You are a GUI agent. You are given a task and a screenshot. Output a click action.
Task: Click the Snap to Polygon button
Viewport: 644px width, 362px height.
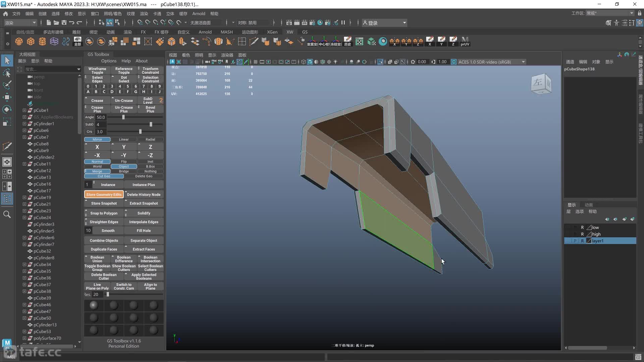click(104, 213)
